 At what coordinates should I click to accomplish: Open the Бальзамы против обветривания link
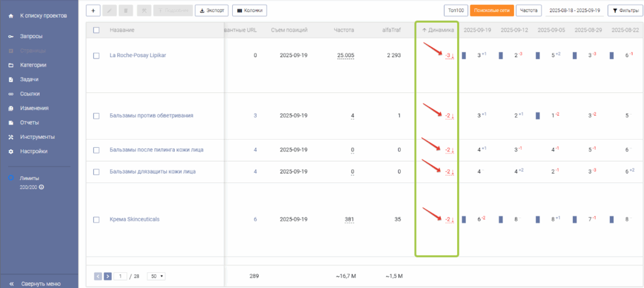[x=151, y=116]
